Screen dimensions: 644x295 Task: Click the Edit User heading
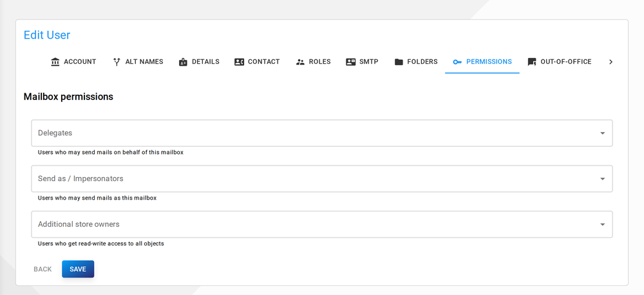coord(47,35)
